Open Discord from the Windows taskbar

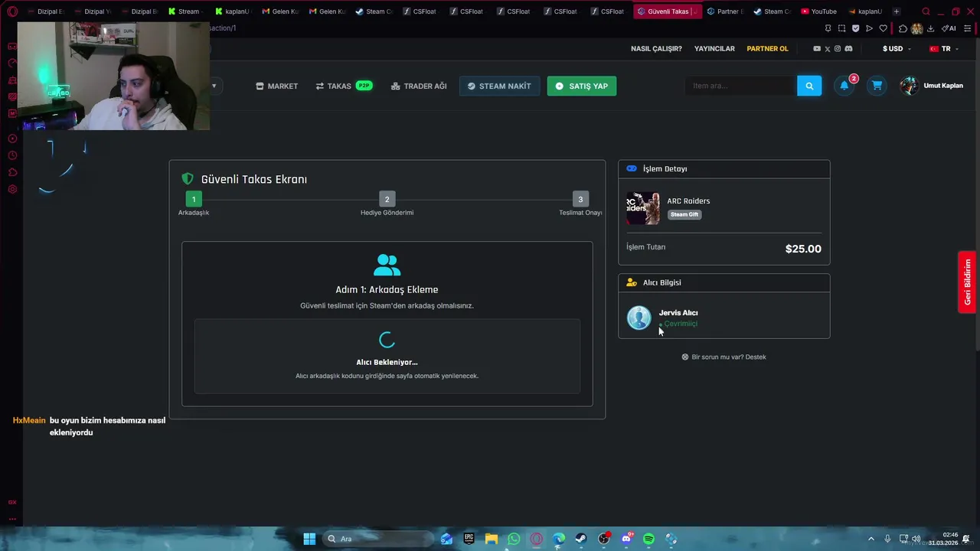point(626,539)
